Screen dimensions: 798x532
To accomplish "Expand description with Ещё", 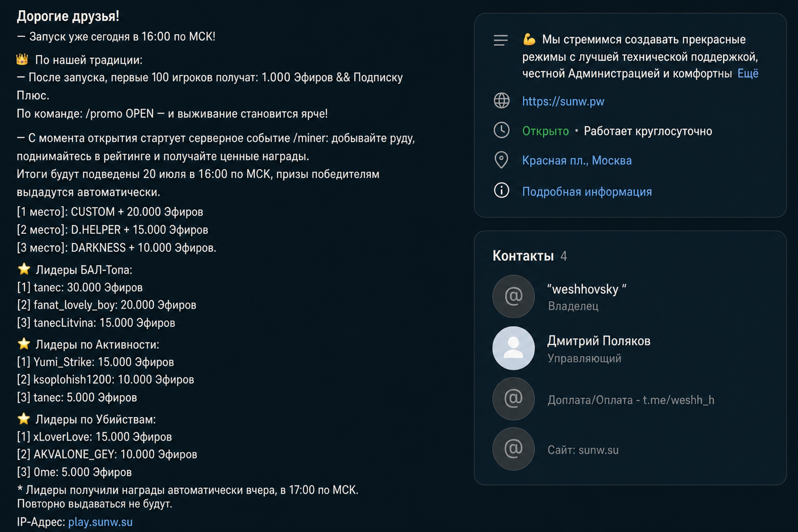I will tap(748, 74).
